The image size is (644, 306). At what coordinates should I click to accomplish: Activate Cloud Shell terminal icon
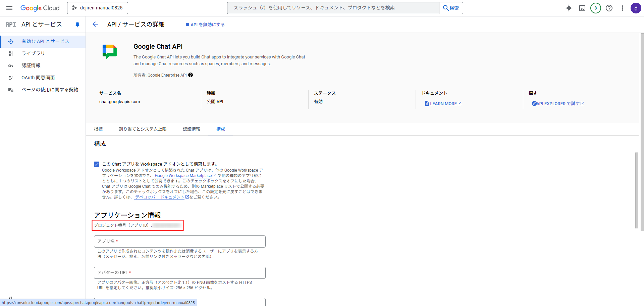(x=582, y=8)
